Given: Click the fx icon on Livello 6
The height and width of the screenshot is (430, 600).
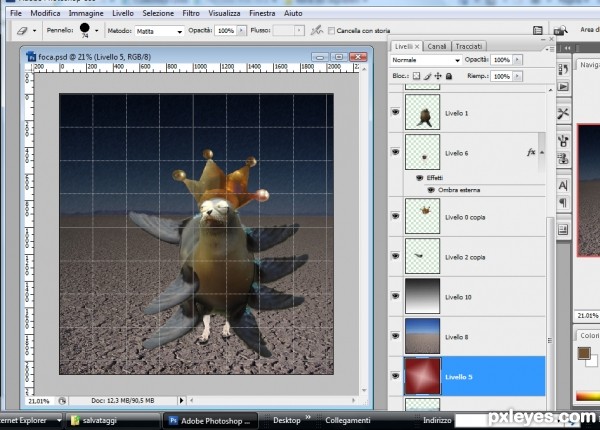Looking at the screenshot, I should pyautogui.click(x=531, y=152).
